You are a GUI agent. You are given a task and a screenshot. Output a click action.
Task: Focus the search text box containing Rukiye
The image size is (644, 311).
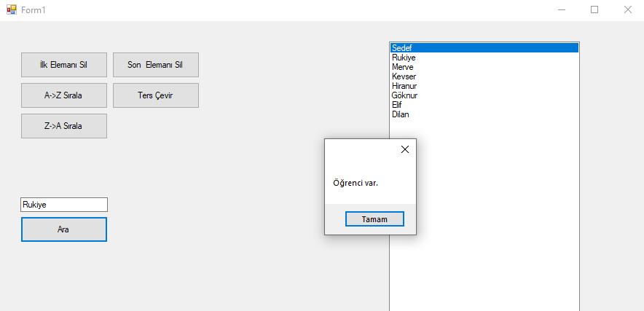[x=64, y=205]
